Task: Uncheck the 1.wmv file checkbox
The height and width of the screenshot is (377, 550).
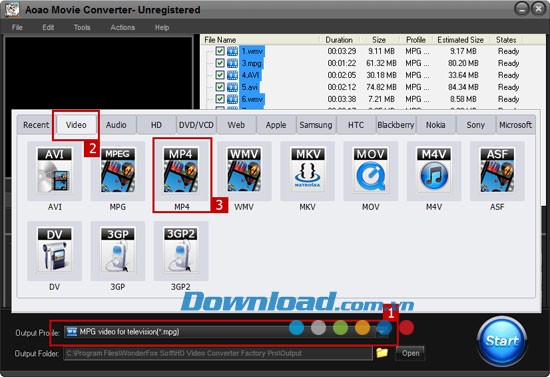Action: tap(220, 51)
